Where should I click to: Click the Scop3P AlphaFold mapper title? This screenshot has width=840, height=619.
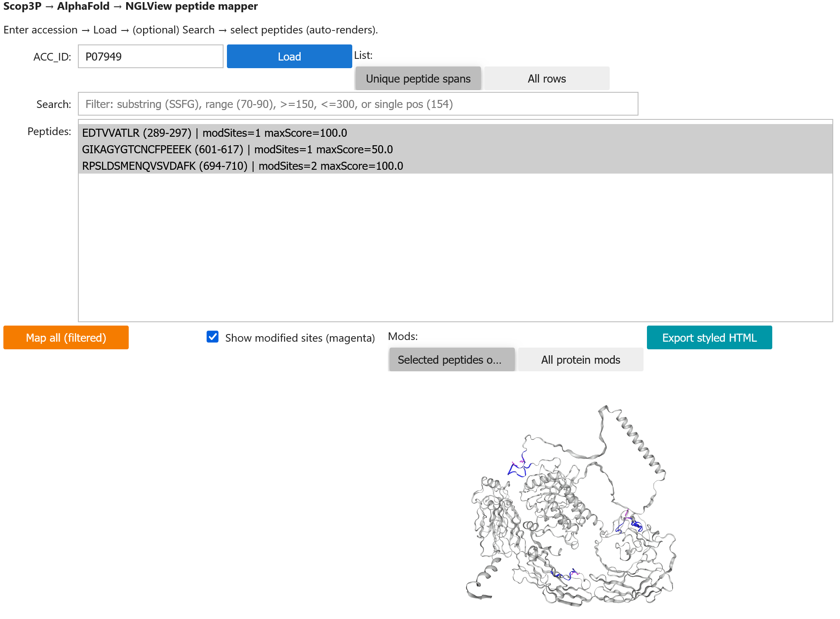130,6
